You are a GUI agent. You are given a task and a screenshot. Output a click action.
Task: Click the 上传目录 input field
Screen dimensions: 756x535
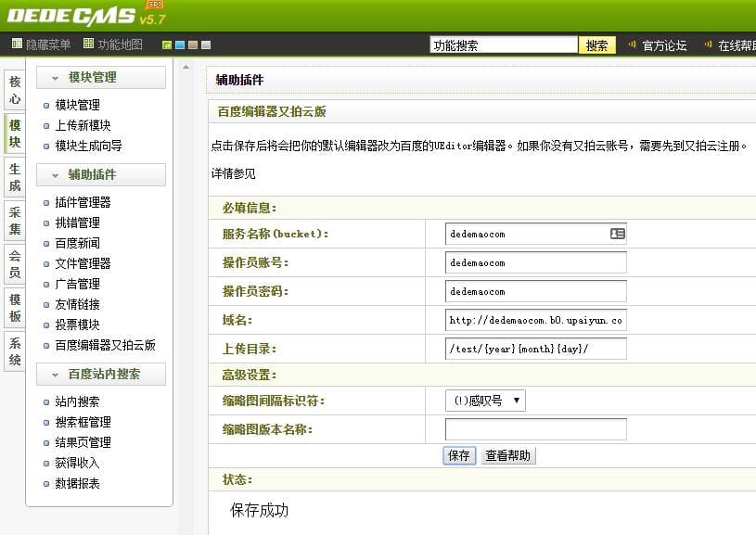coord(535,349)
